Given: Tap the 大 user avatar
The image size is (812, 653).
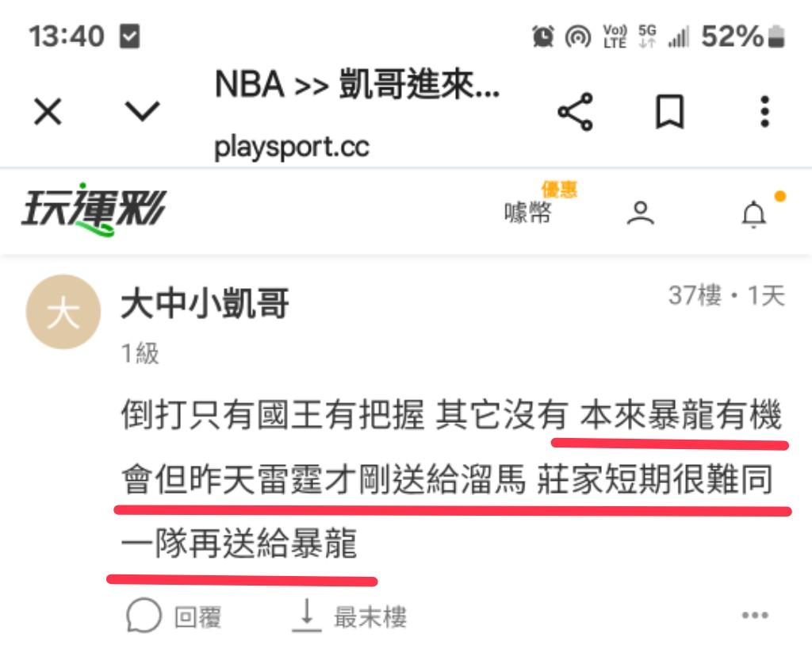Looking at the screenshot, I should coord(63,312).
